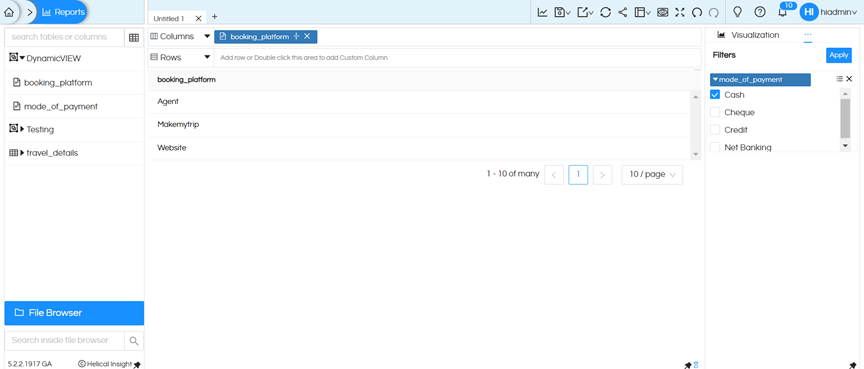Open the layout panel icon dropdown
864x369 pixels.
point(642,12)
